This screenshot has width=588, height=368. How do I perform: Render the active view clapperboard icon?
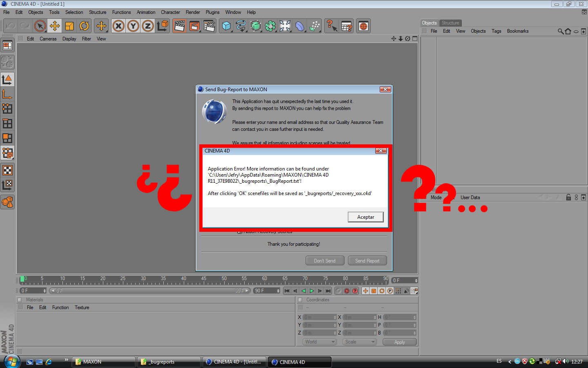179,26
